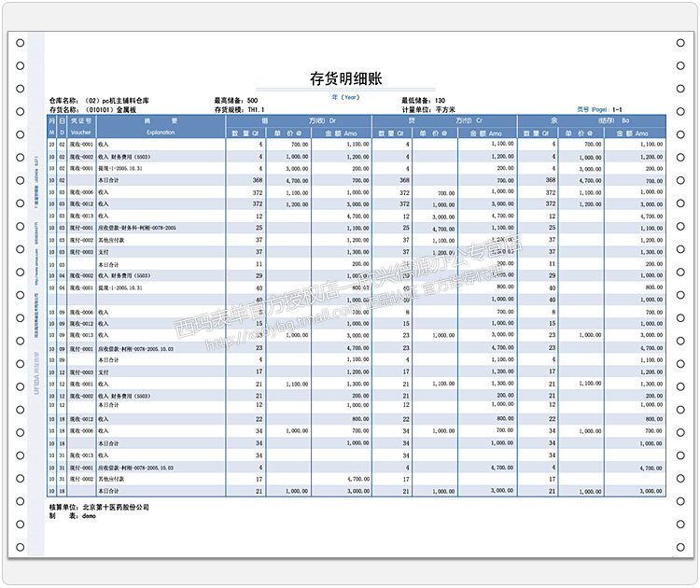This screenshot has height=588, width=700.
Task: Select the 制表: demo footer text
Action: (72, 516)
